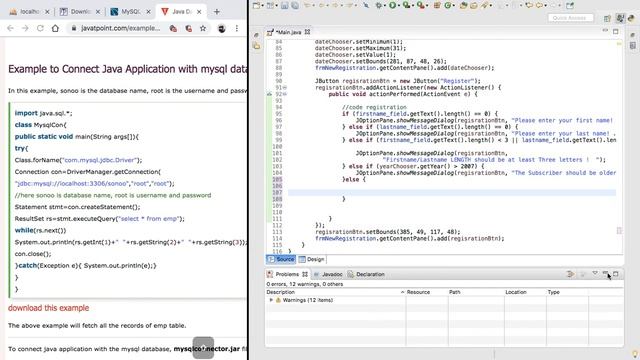The width and height of the screenshot is (640, 360).
Task: Open dropdown arrow next to Debug icon
Action: coord(384,5)
